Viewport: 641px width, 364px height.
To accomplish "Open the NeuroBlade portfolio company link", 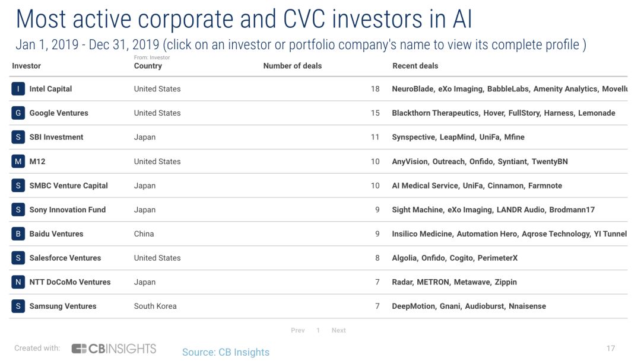I will 412,89.
